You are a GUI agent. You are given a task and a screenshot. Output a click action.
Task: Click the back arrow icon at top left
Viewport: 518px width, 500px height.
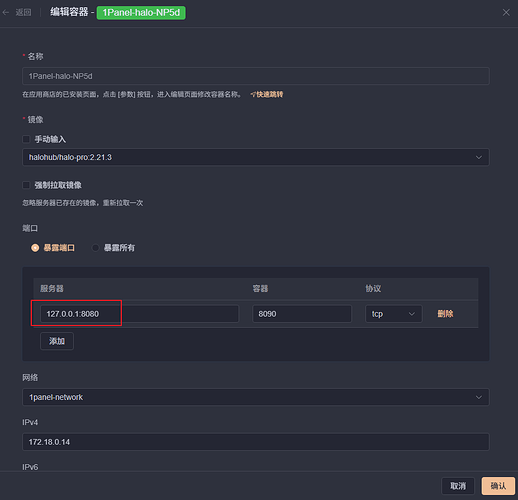[6, 13]
